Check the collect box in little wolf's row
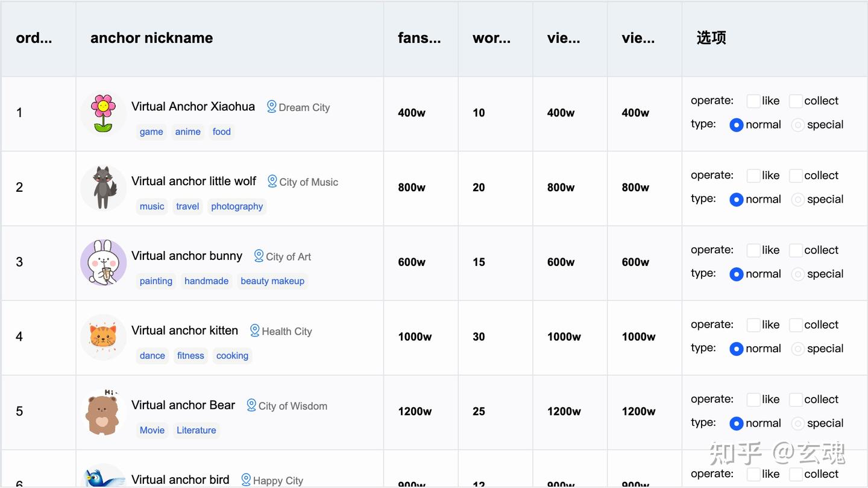The width and height of the screenshot is (868, 488). pyautogui.click(x=796, y=176)
